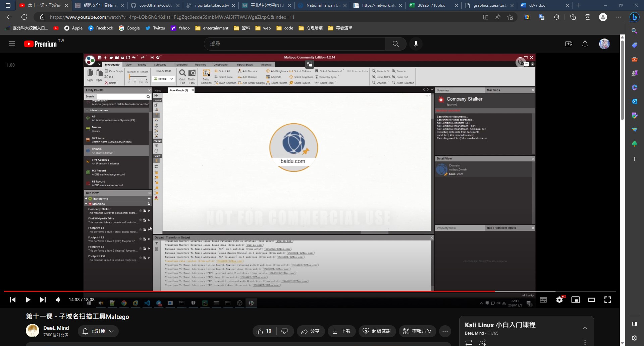Enter fullscreen on the video
This screenshot has height=346, width=644.
[608, 300]
